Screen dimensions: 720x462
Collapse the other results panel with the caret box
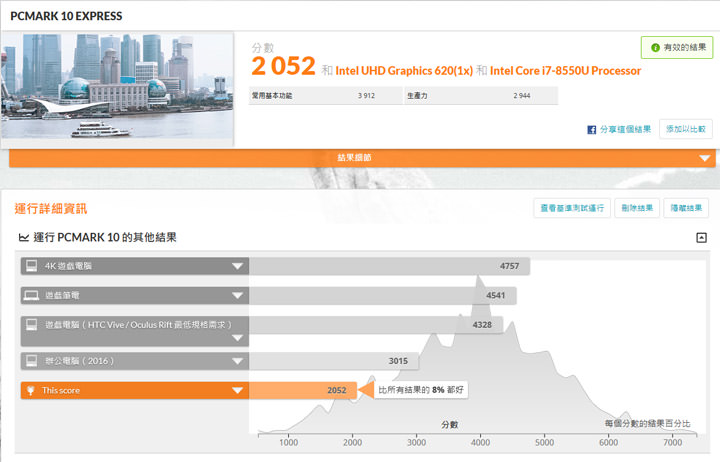701,238
